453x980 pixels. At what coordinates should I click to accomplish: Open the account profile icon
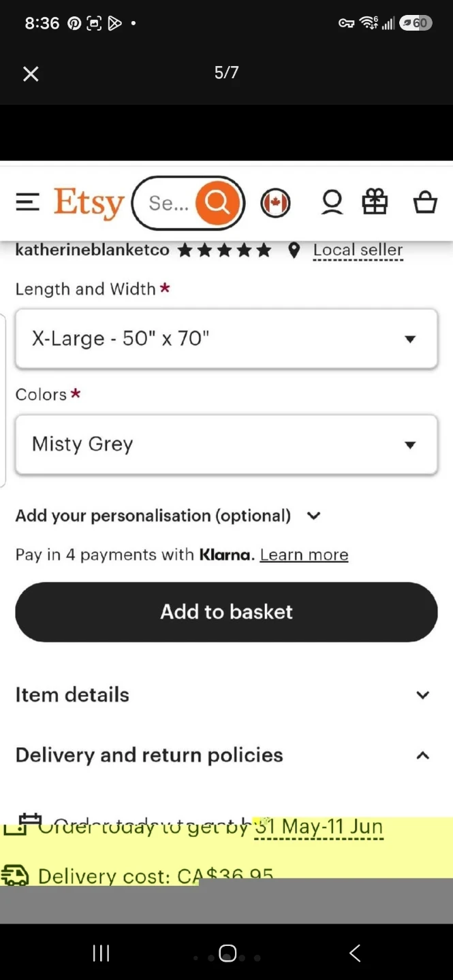332,202
